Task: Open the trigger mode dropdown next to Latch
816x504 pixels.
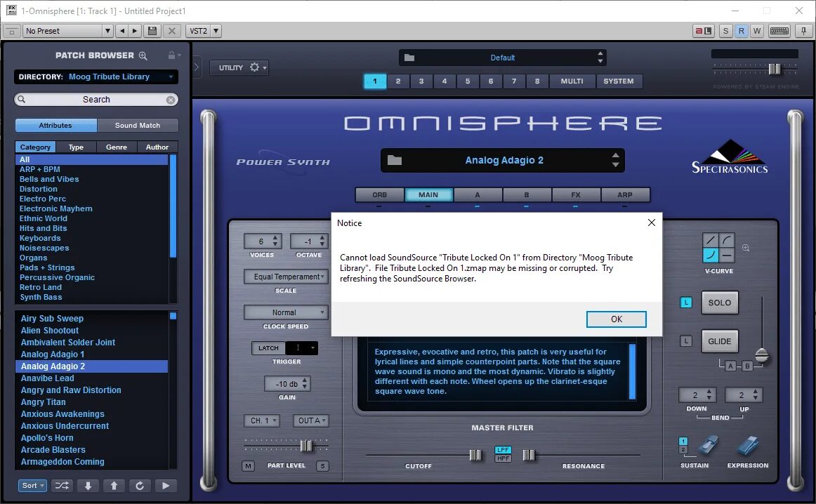Action: (302, 348)
